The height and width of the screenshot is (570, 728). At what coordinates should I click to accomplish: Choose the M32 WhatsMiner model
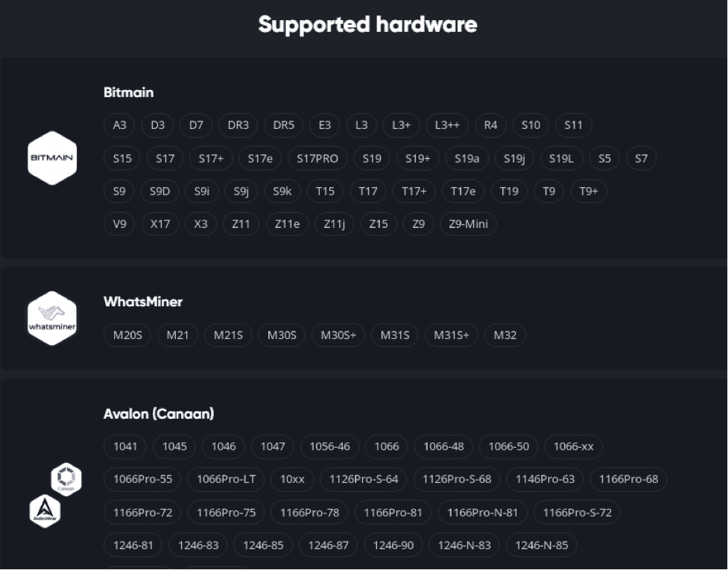[505, 335]
